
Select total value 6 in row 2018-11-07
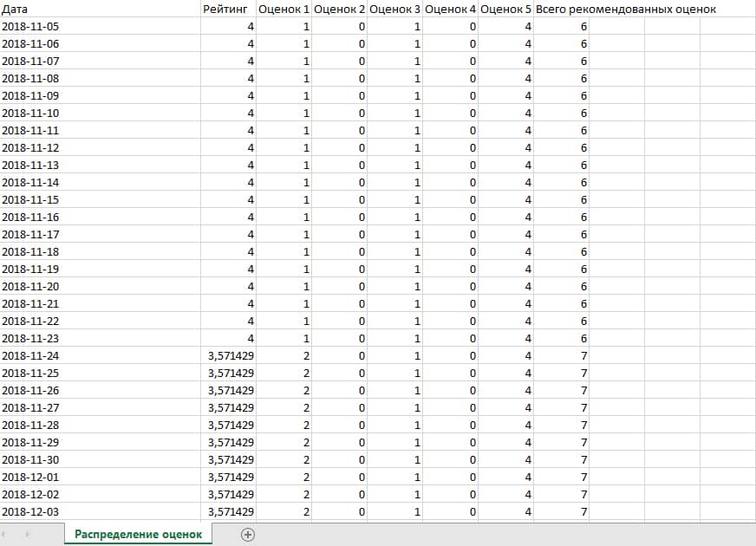[x=561, y=62]
